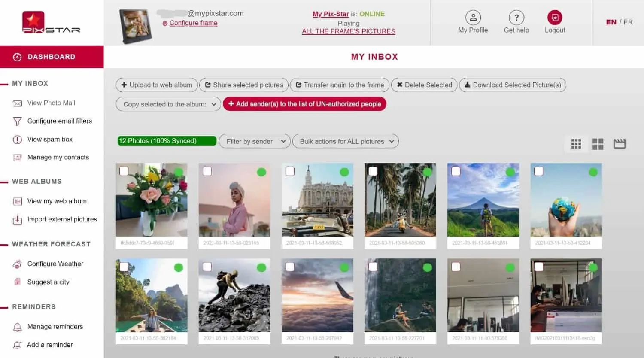Image resolution: width=644 pixels, height=358 pixels.
Task: Open the Copy selected to the album dropdown
Action: 168,104
